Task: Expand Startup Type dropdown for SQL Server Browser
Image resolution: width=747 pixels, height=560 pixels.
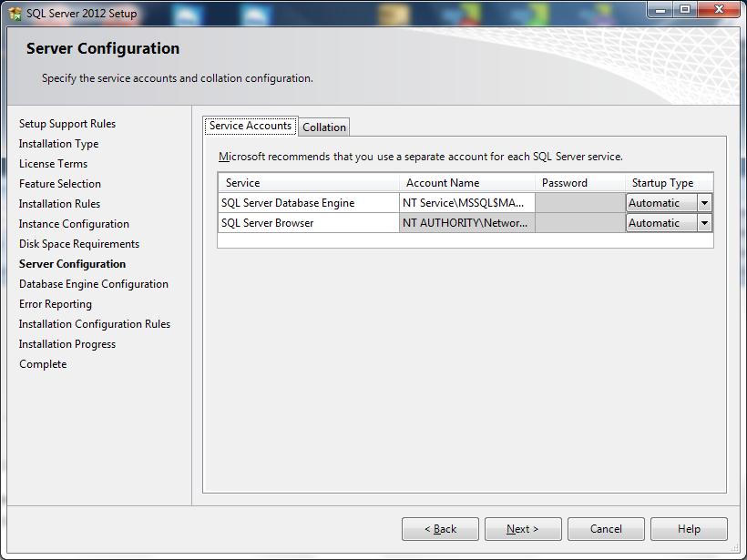Action: point(704,223)
